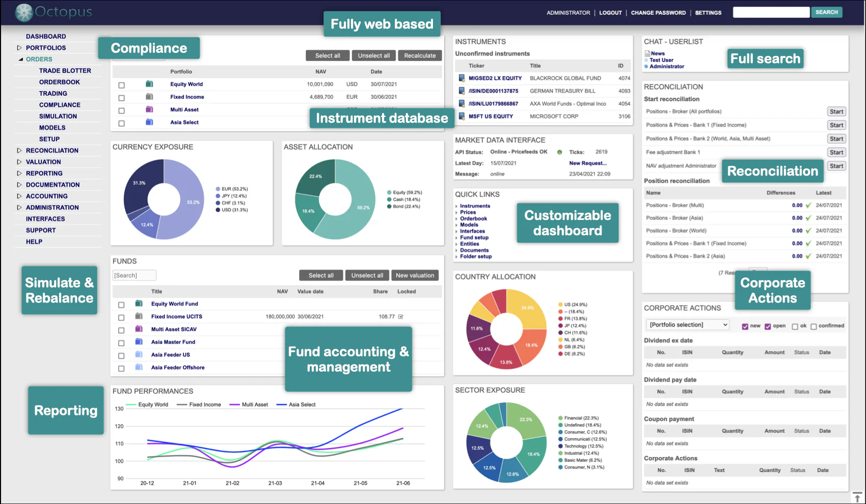This screenshot has height=504, width=866.
Task: Click the fund icon beside Equity World Fund
Action: tap(139, 303)
